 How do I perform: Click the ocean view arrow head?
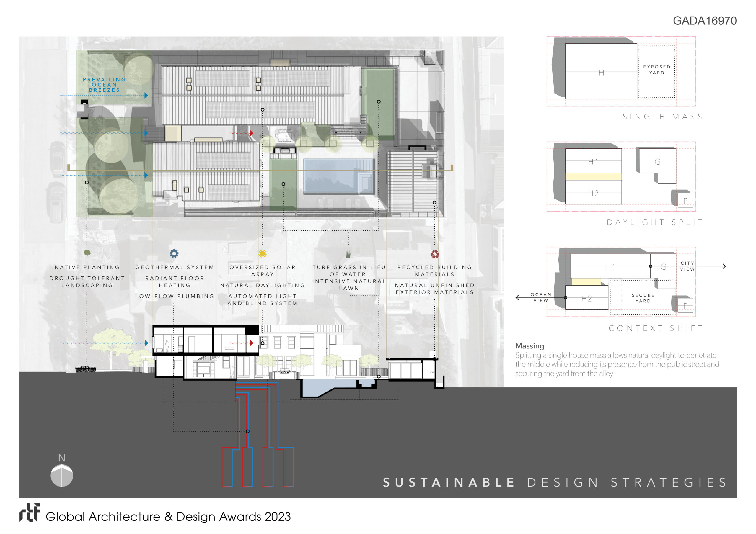click(x=517, y=297)
